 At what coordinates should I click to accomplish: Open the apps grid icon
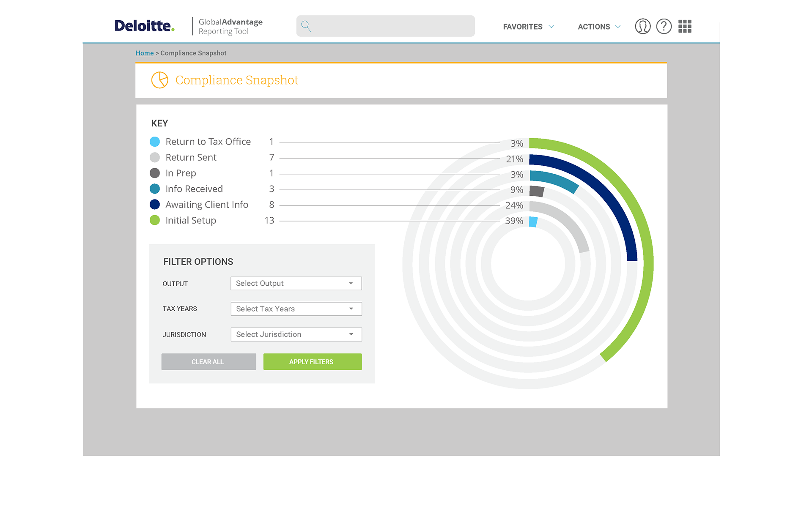(685, 26)
